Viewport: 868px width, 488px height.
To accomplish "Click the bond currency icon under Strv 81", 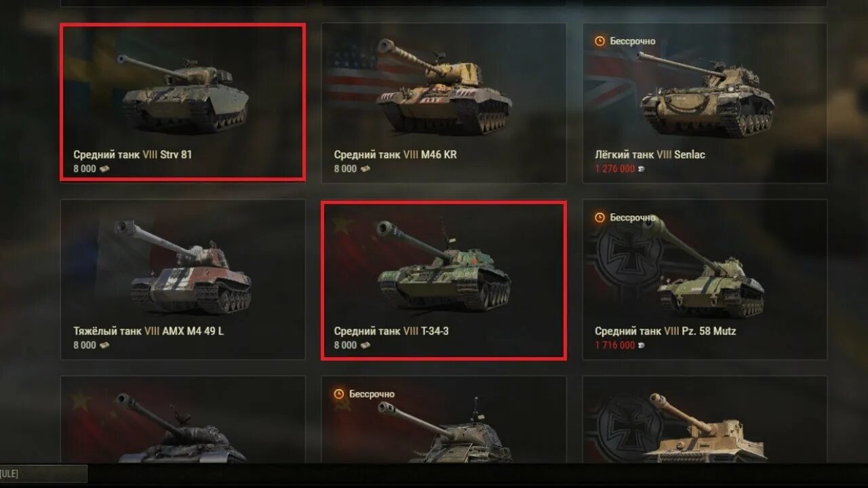I will 104,169.
